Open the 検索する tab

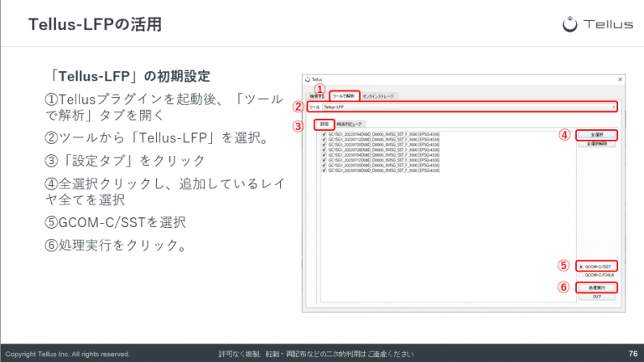318,96
